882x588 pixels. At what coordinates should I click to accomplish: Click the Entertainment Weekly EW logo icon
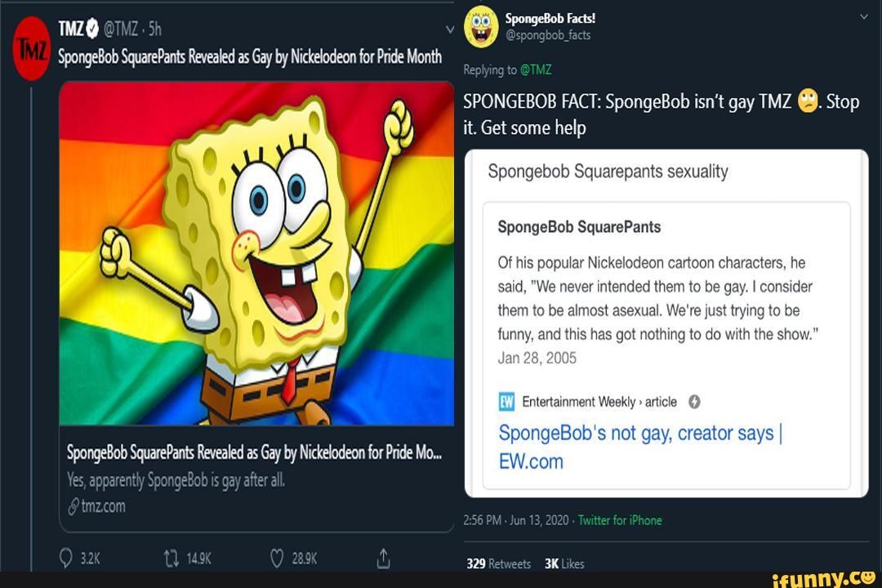pos(506,402)
